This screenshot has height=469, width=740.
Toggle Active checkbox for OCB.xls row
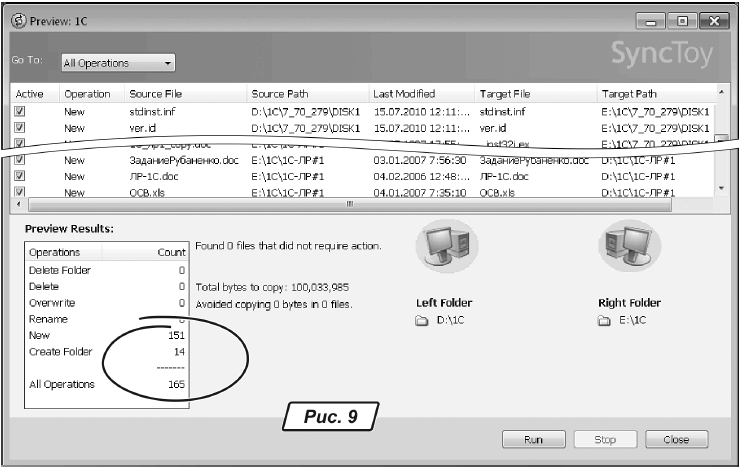[19, 191]
